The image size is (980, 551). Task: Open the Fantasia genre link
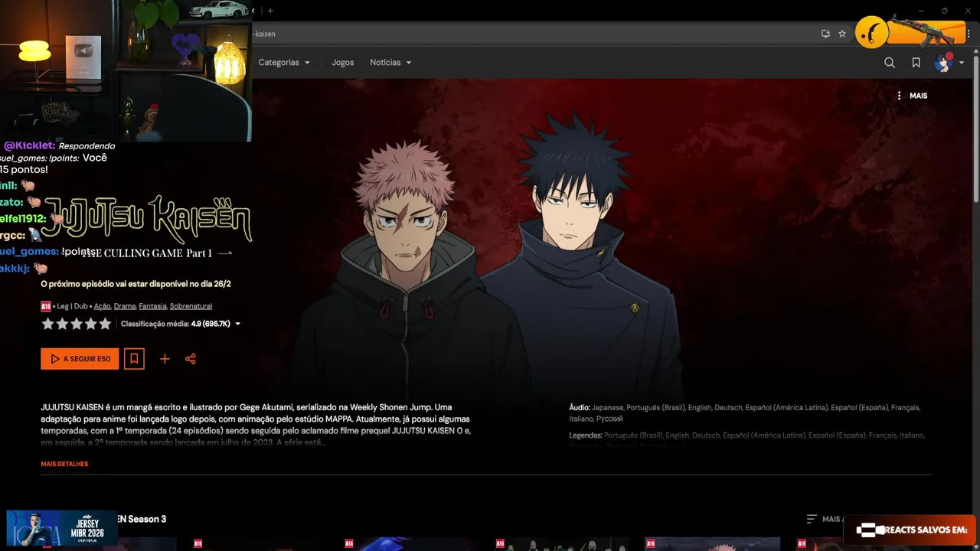[x=152, y=306]
